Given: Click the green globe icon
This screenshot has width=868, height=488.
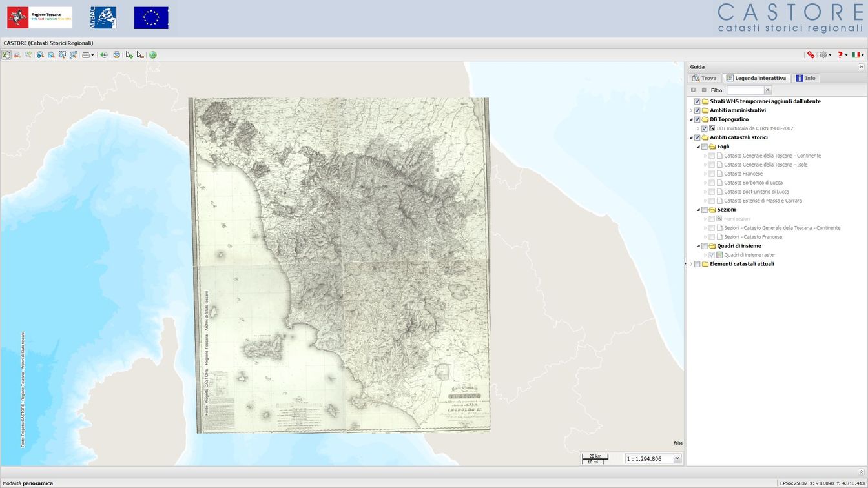Looking at the screenshot, I should tap(153, 55).
